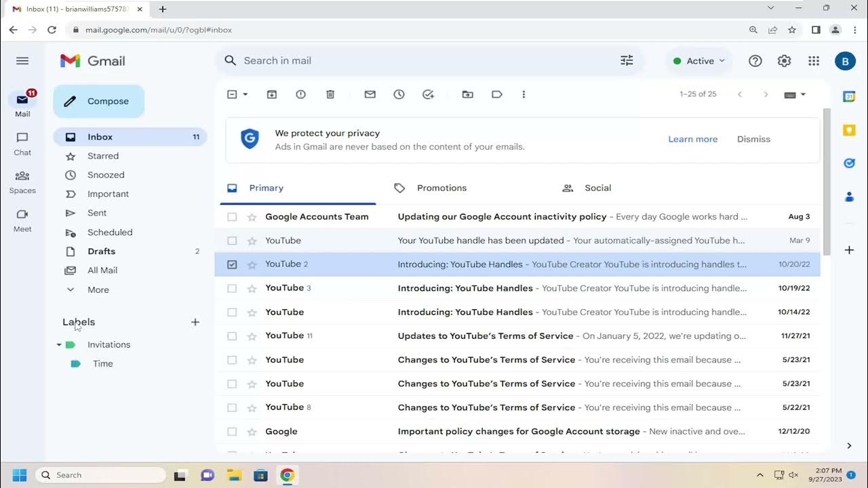868x488 pixels.
Task: Select the Your YouTube handle email checkbox
Action: [232, 241]
